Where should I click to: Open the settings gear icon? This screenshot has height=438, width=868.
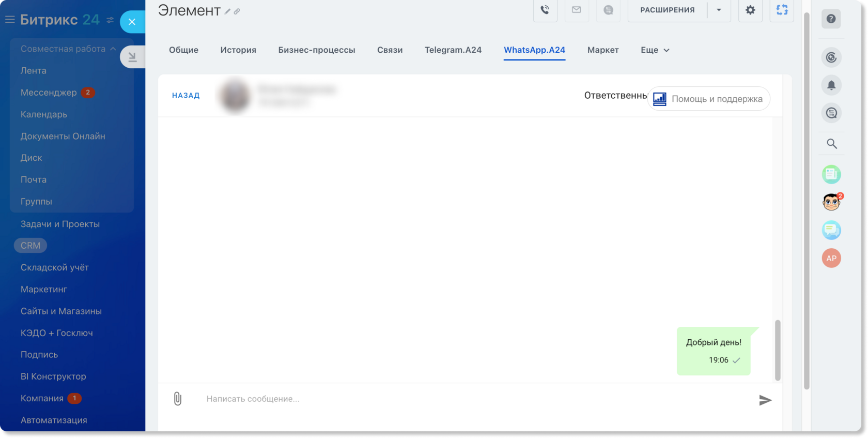pos(750,10)
